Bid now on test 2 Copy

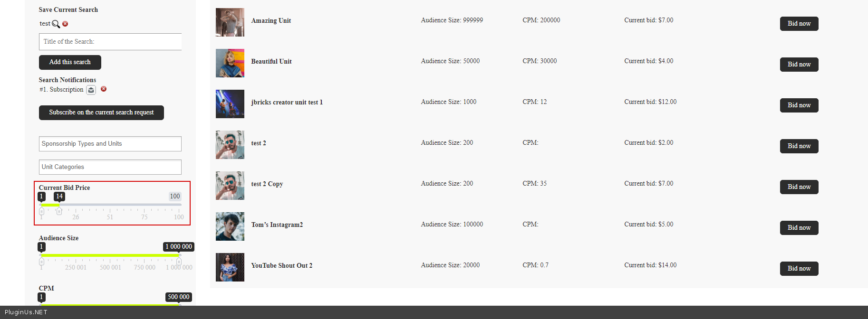tap(799, 187)
